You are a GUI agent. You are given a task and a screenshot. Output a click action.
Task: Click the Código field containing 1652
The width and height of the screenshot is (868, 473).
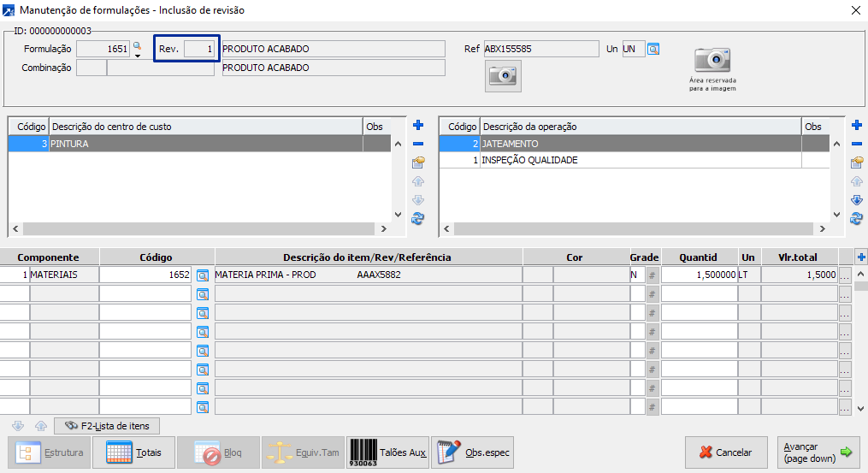pos(145,275)
